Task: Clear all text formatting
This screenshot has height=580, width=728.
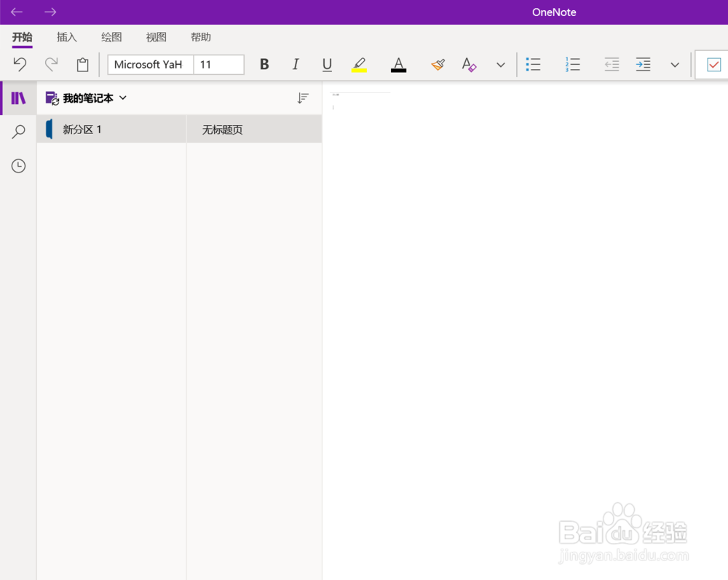Action: pyautogui.click(x=469, y=64)
